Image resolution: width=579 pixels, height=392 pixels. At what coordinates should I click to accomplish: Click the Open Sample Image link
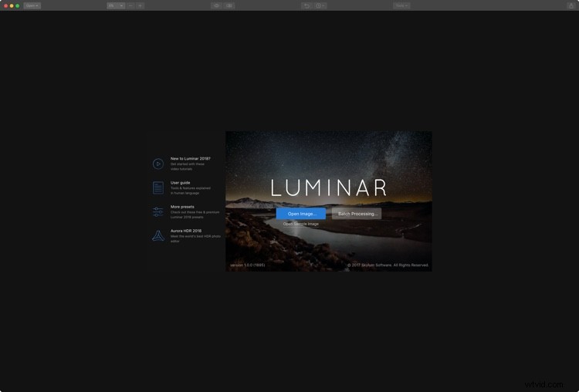[x=300, y=224]
